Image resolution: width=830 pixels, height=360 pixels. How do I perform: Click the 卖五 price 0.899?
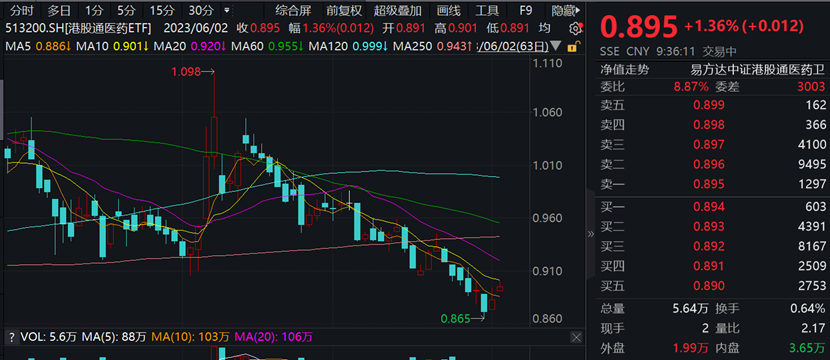[709, 105]
